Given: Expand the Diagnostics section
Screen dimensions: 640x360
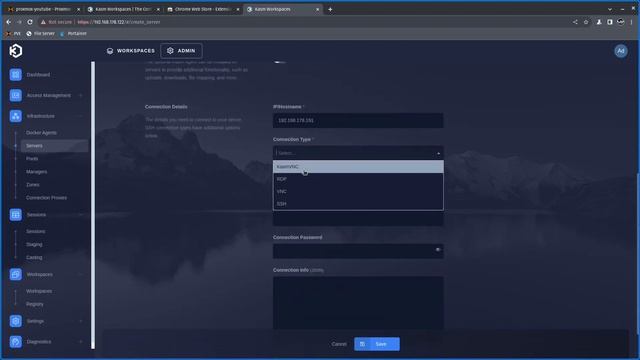Looking at the screenshot, I should (x=80, y=342).
